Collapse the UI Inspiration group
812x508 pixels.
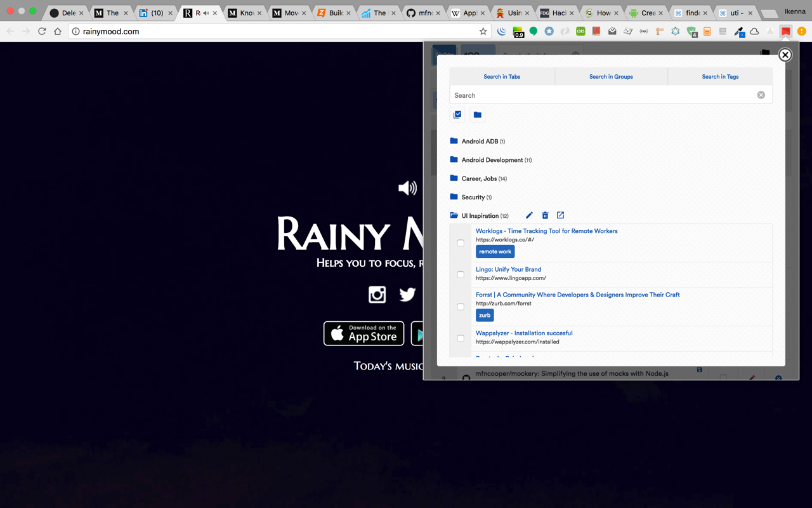coord(480,216)
